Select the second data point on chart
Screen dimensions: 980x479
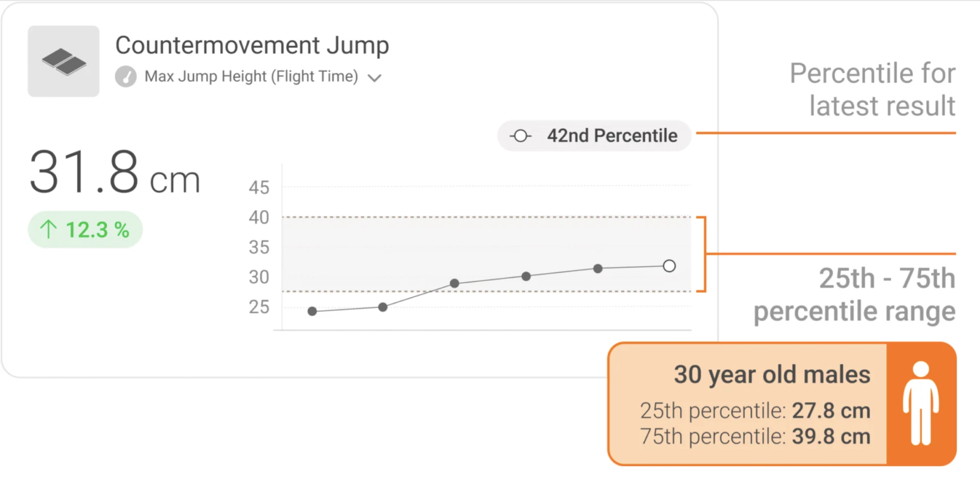click(x=383, y=307)
